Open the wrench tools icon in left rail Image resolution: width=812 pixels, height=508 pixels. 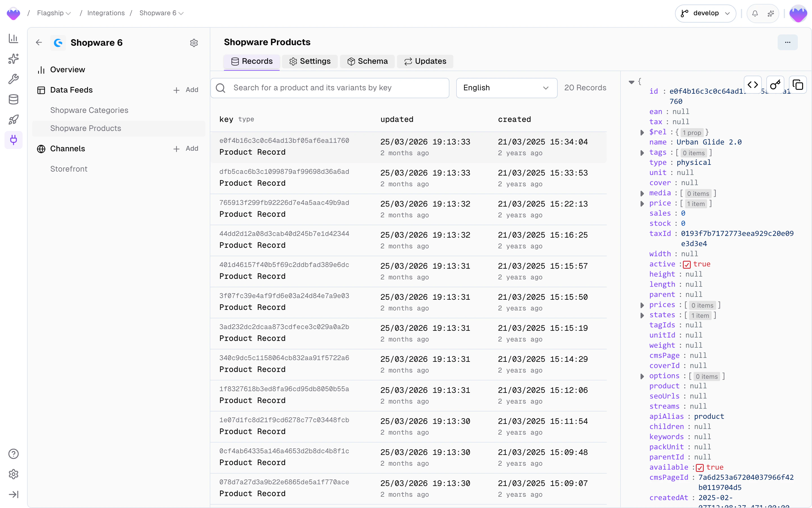point(14,79)
